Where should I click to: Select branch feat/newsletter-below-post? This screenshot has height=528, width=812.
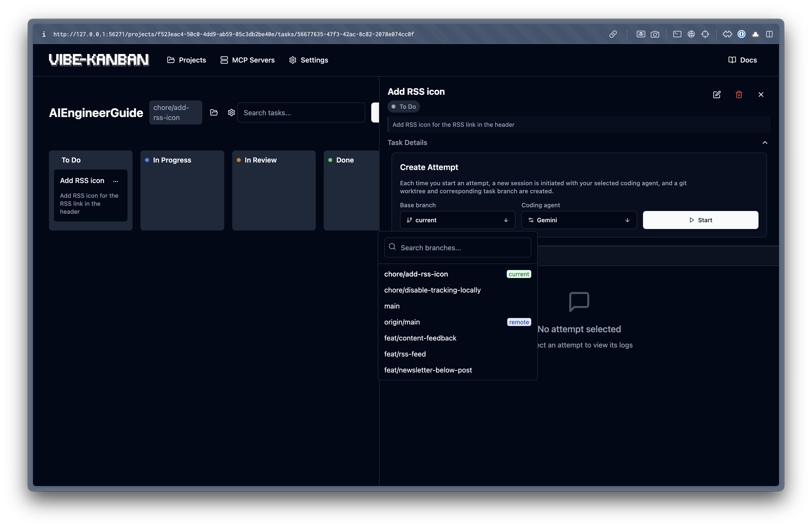pyautogui.click(x=457, y=370)
